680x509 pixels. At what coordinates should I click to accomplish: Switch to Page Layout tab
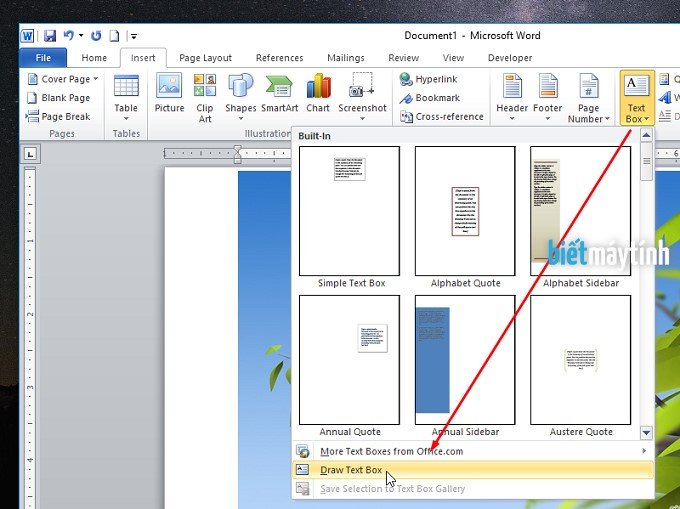coord(205,58)
